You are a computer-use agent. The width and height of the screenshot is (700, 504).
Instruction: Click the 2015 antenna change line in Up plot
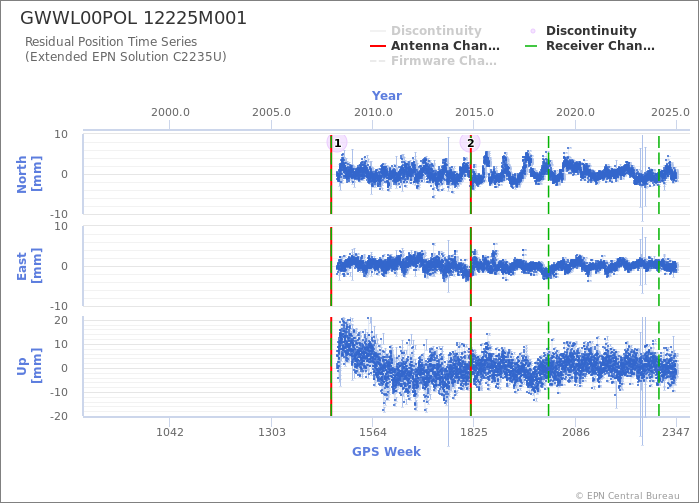coord(471,367)
